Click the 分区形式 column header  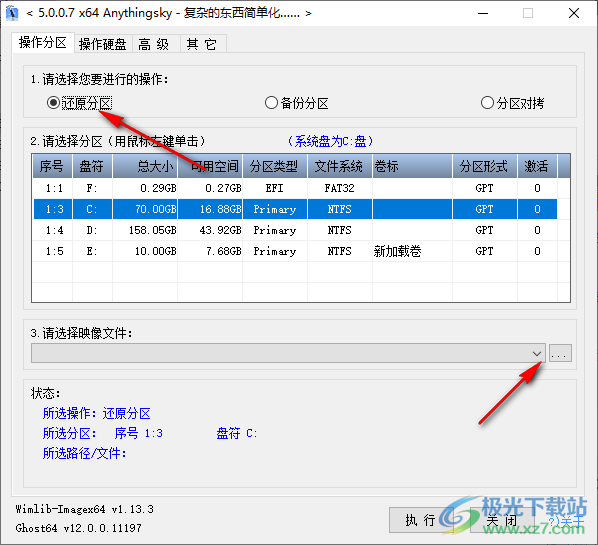pyautogui.click(x=485, y=166)
